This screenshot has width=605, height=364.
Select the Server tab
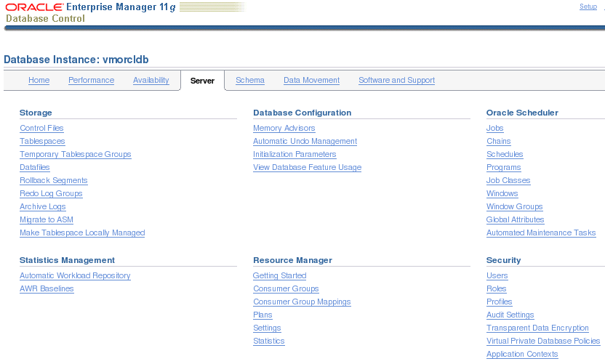pyautogui.click(x=202, y=81)
